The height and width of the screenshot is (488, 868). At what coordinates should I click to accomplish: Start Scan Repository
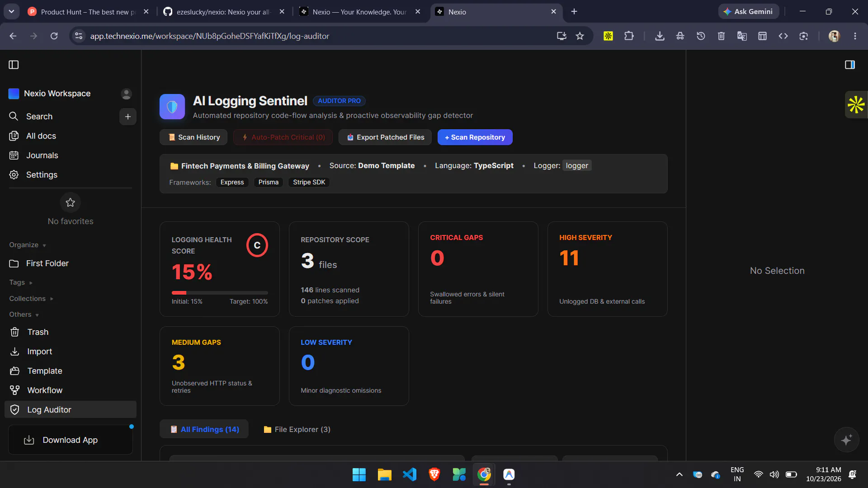coord(475,137)
